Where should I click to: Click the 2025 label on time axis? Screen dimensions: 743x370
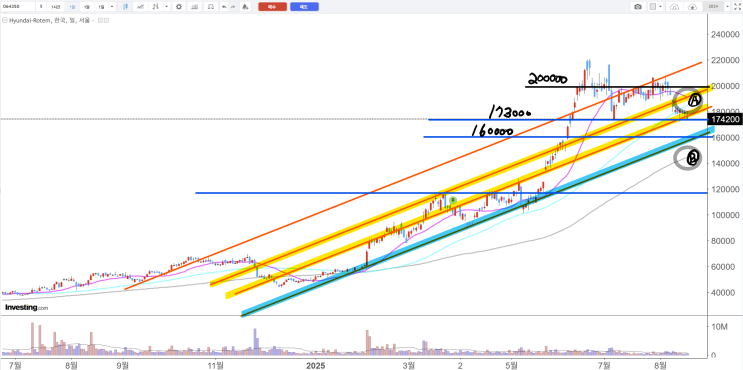316,365
